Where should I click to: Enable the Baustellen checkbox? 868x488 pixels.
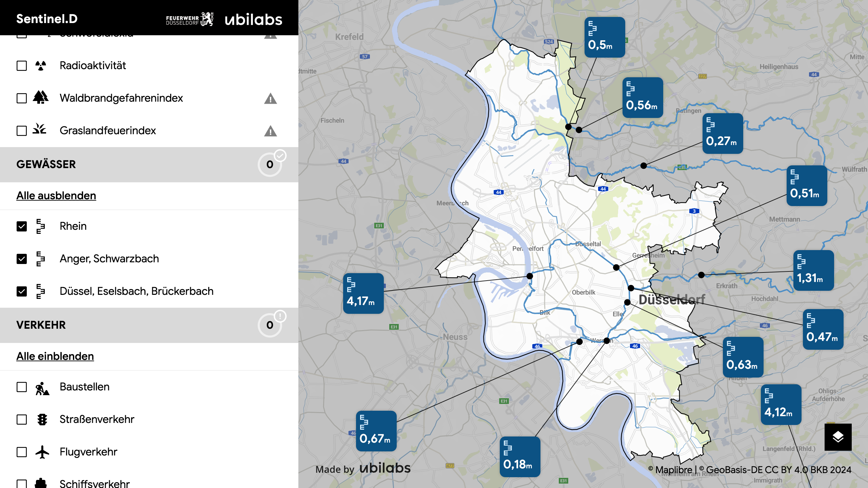point(22,387)
